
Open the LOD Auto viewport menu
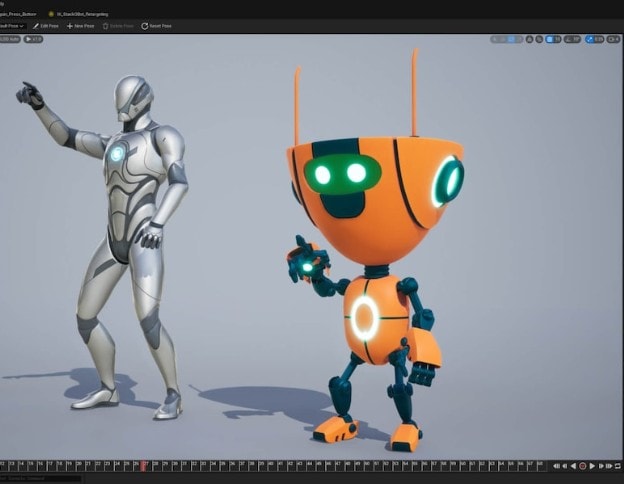click(x=10, y=39)
